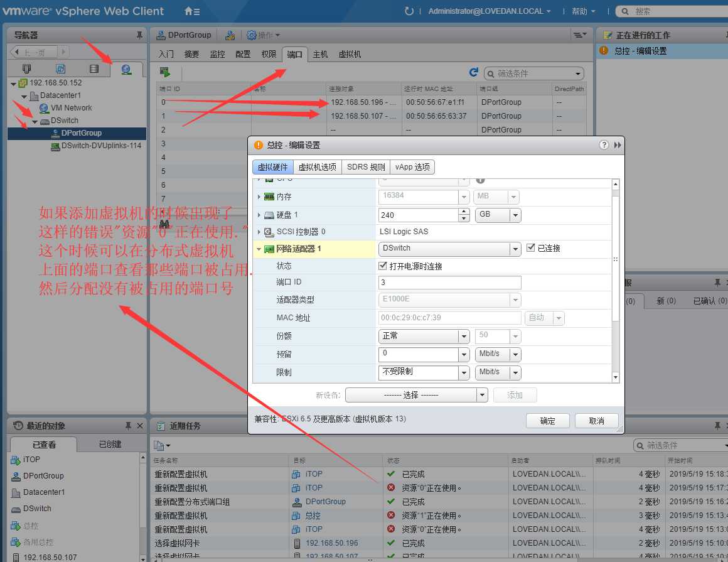Close the Recent Objects panel
This screenshot has width=728, height=562.
[140, 426]
